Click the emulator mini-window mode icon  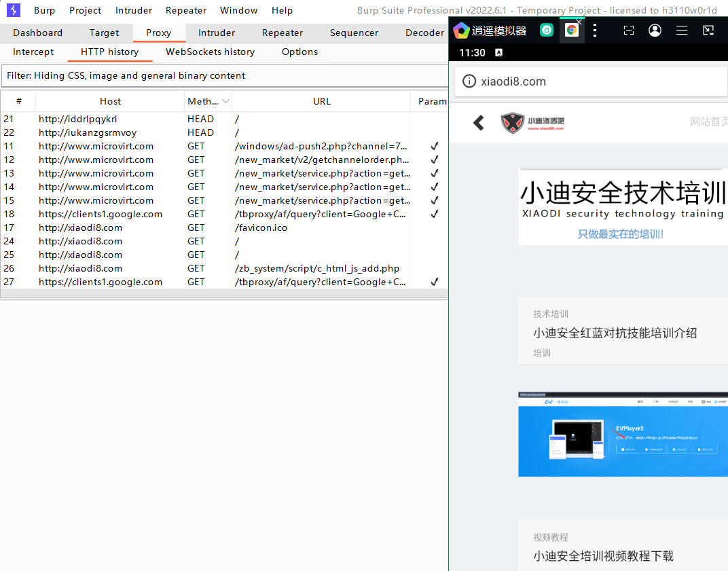[x=708, y=31]
